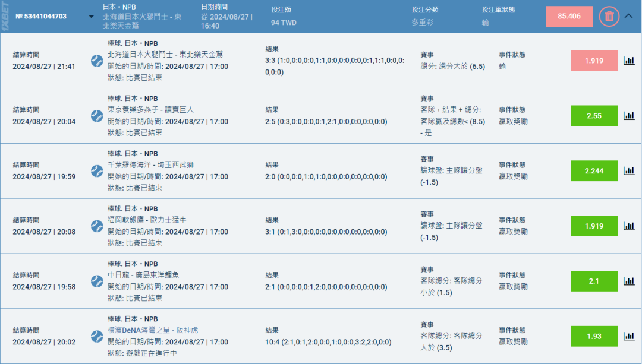The image size is (642, 364).
Task: Collapse bet slip using header chevron
Action: [x=628, y=17]
